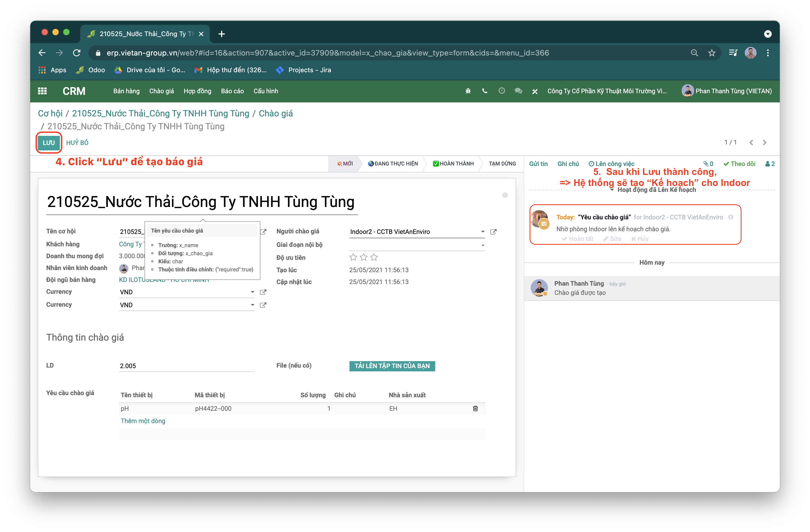Open the first Currency VND dropdown
The height and width of the screenshot is (532, 810).
[252, 292]
